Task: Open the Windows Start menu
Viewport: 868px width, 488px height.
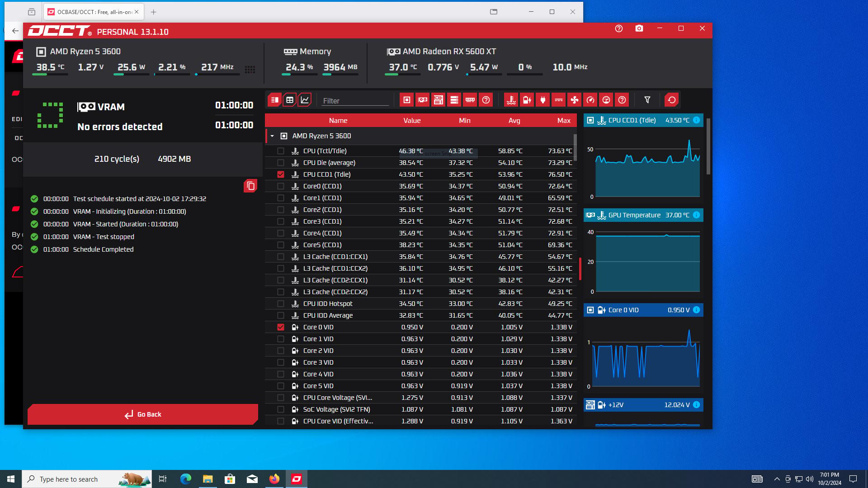Action: pyautogui.click(x=11, y=479)
